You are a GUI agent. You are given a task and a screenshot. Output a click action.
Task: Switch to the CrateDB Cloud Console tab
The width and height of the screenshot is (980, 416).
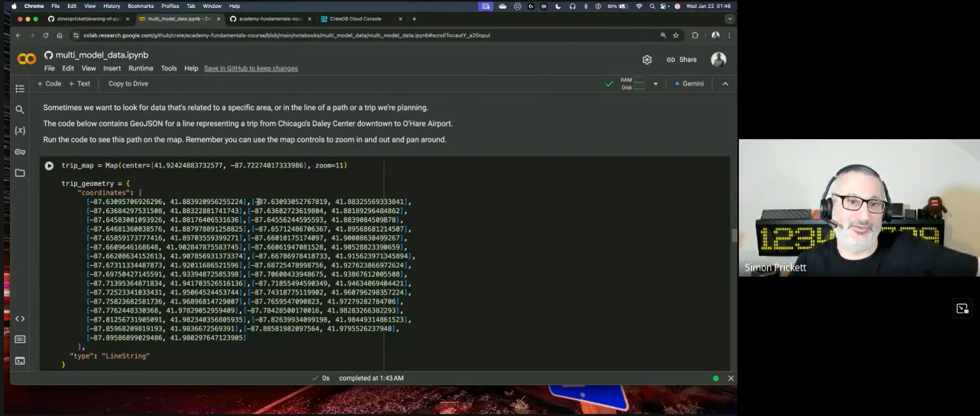[362, 19]
